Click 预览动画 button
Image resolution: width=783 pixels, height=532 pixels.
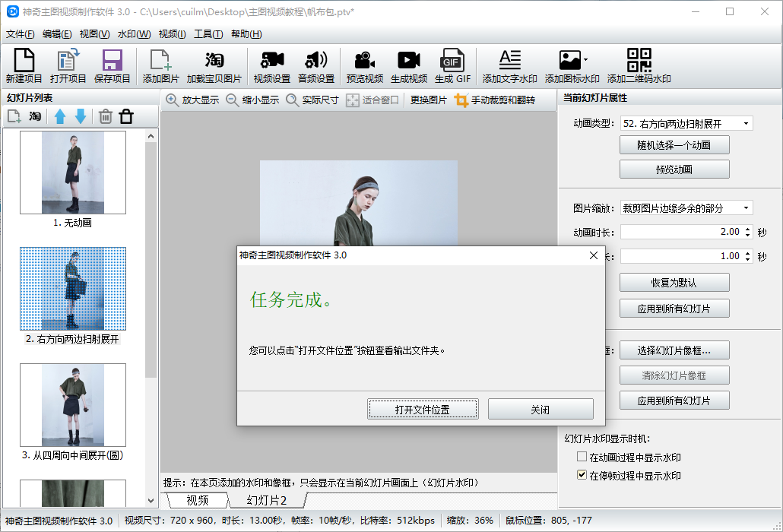674,169
